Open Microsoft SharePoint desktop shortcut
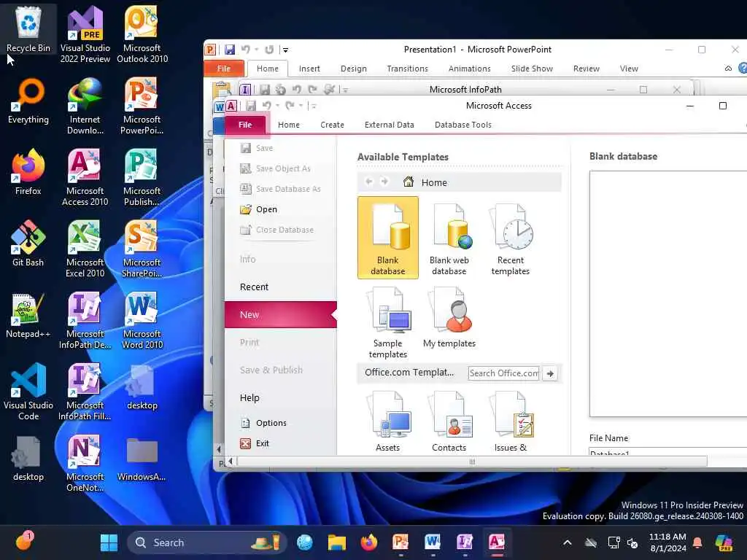747x560 pixels. tap(142, 249)
